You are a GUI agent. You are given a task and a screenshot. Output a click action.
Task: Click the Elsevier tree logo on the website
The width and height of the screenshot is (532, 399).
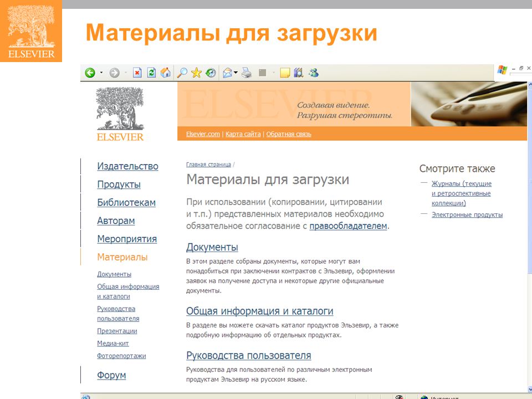point(120,114)
